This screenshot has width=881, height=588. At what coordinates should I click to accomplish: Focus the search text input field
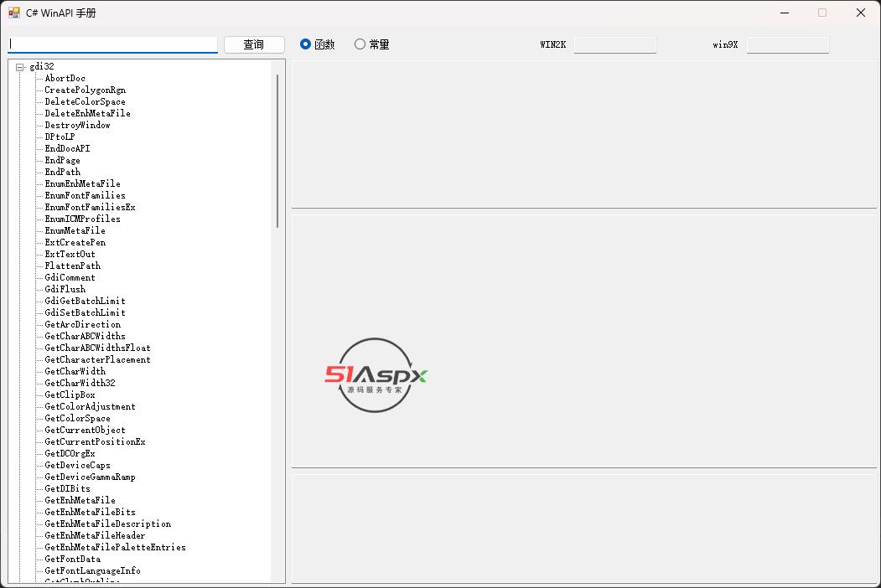tap(112, 44)
